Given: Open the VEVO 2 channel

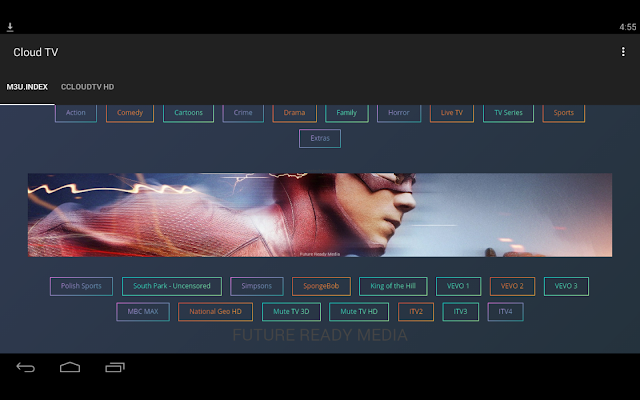Looking at the screenshot, I should (x=512, y=286).
